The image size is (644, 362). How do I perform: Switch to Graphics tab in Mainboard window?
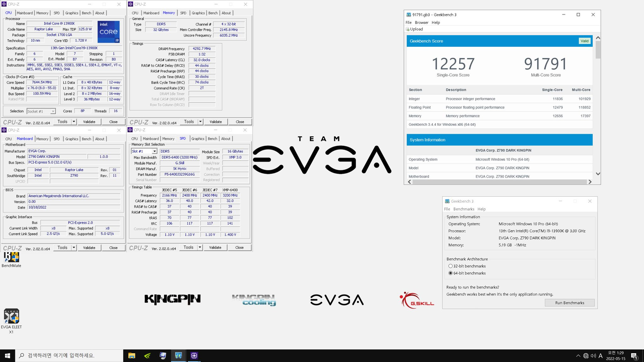coord(72,139)
